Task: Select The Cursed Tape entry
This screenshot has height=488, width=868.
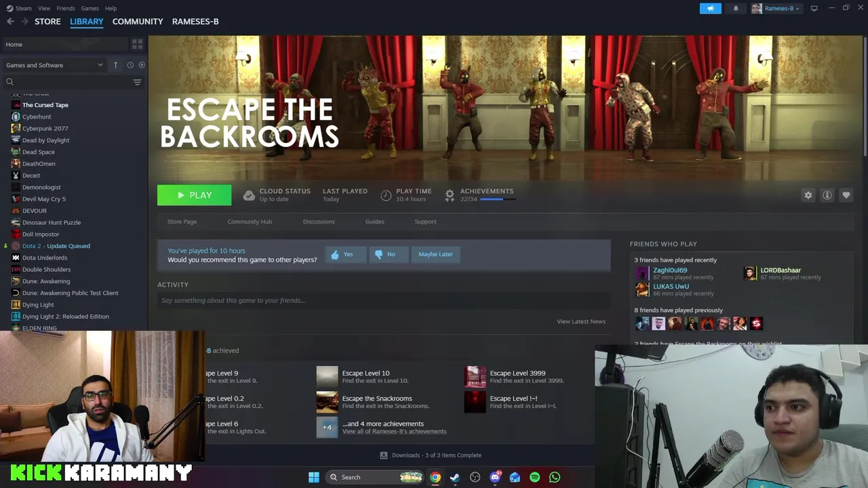Action: (45, 105)
